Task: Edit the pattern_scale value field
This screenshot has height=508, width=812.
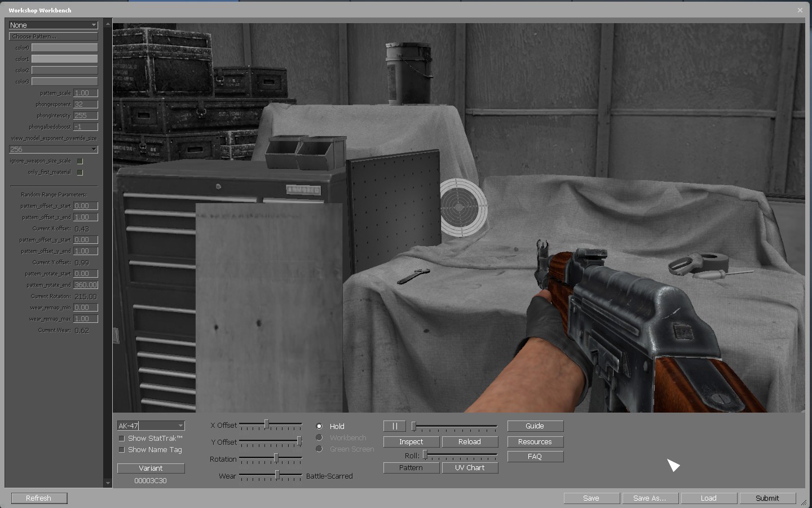Action: tap(86, 93)
